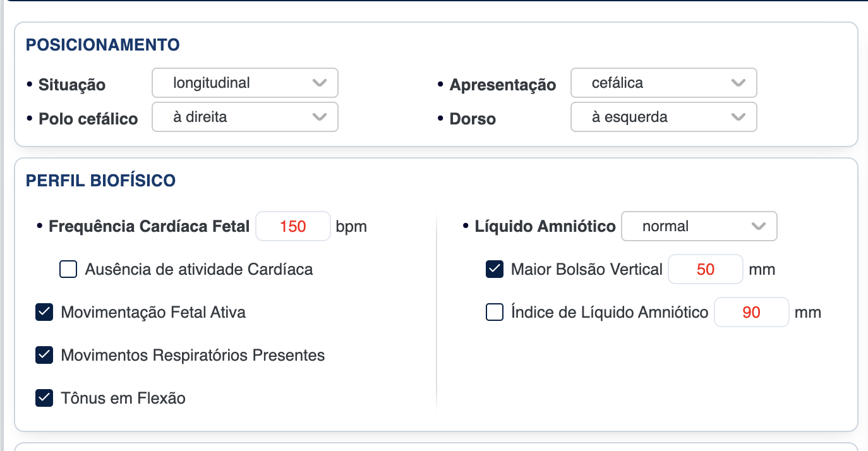The image size is (868, 451).
Task: Open the Situação dropdown showing longitudinal
Action: tap(244, 83)
